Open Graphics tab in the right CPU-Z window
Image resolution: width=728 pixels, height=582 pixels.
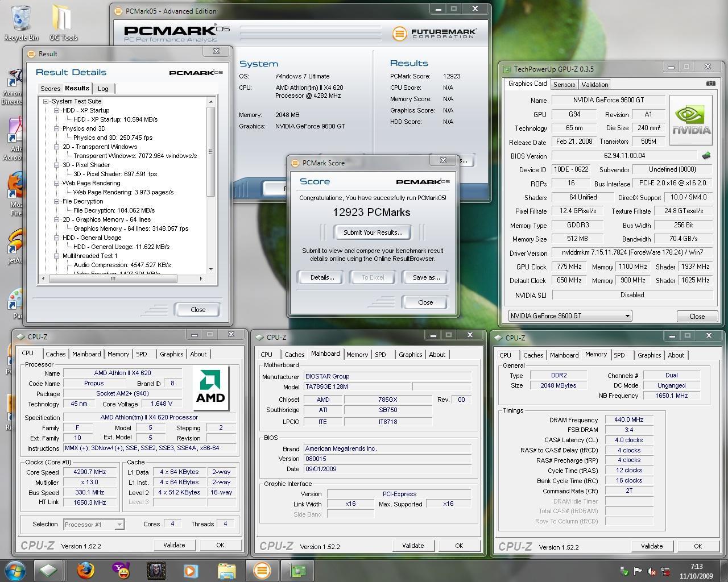click(649, 355)
